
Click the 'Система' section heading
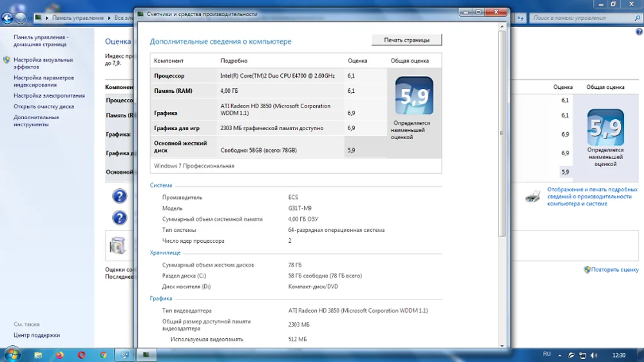tap(161, 186)
